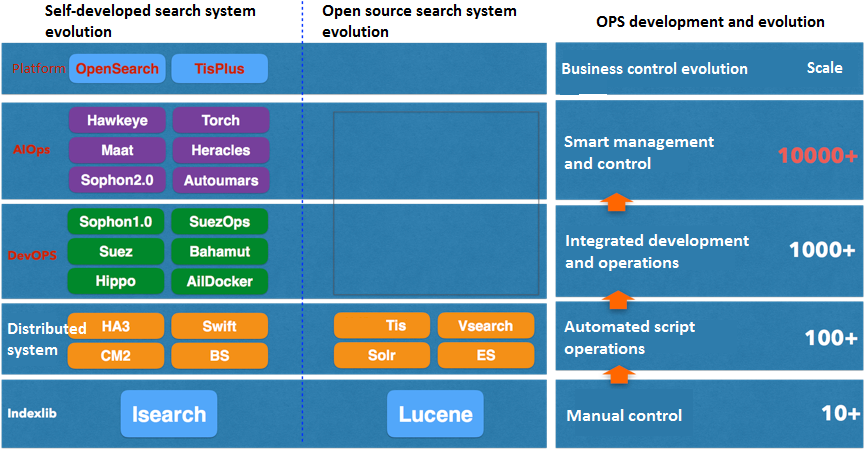Click the 100+ scale value
Screen dimensions: 865x450
831,338
